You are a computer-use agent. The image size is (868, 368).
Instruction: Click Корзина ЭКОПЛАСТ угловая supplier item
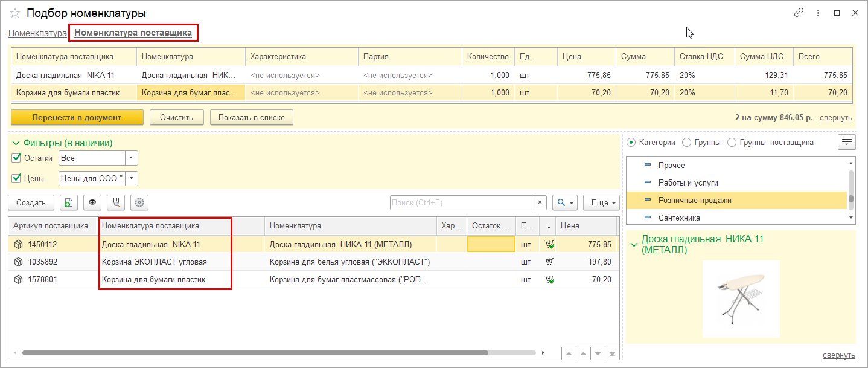(x=154, y=262)
